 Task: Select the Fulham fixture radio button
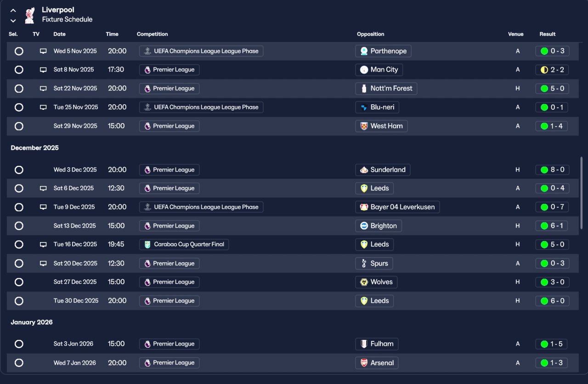(19, 344)
